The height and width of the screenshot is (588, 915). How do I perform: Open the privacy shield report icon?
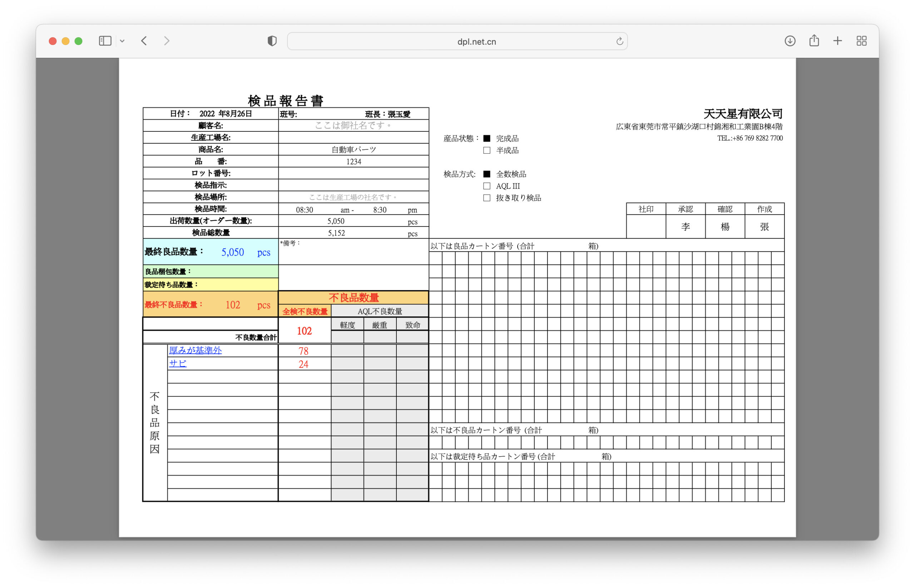click(272, 41)
